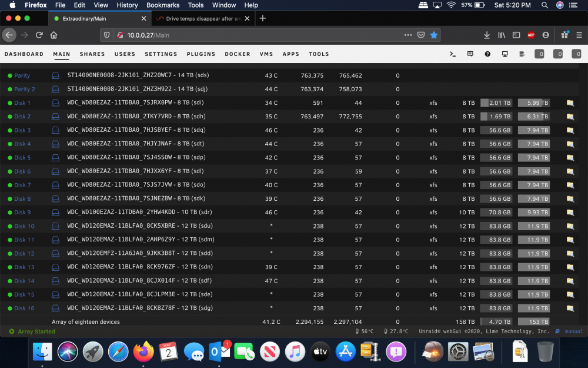Save page to Pocket icon
The height and width of the screenshot is (368, 588).
(421, 35)
